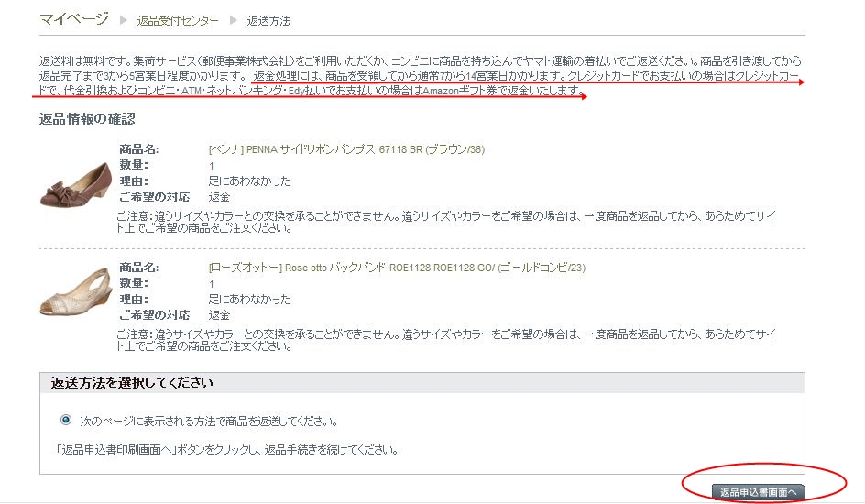
Task: Click 次のページに表示される方法で商品を返送してください label
Action: pos(209,422)
